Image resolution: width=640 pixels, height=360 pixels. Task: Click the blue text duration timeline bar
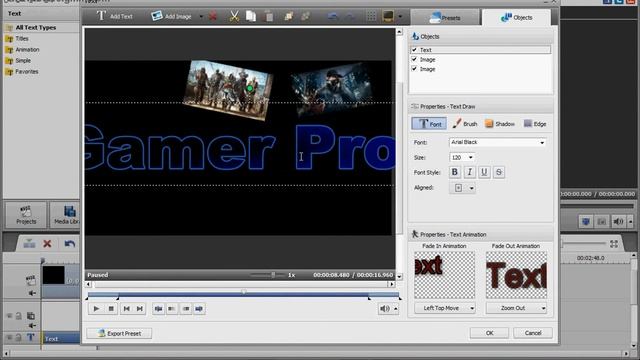point(243,295)
